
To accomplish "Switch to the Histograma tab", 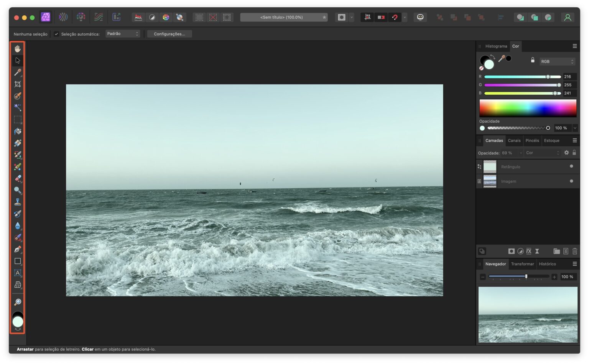I will point(496,46).
